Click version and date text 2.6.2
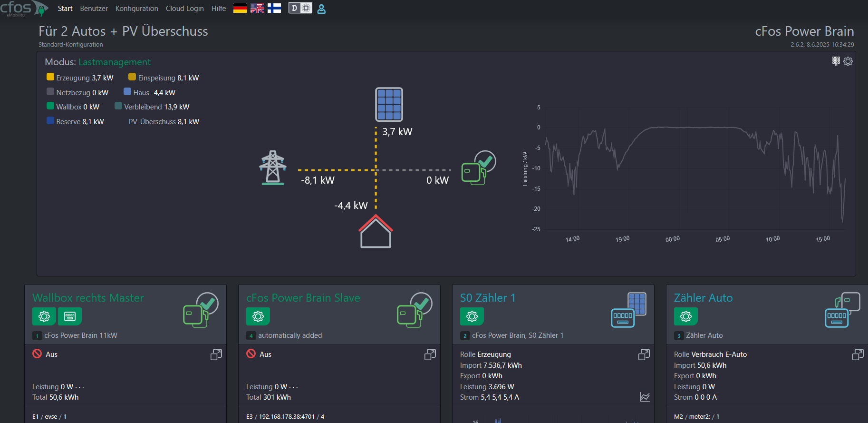868x423 pixels. click(x=822, y=45)
